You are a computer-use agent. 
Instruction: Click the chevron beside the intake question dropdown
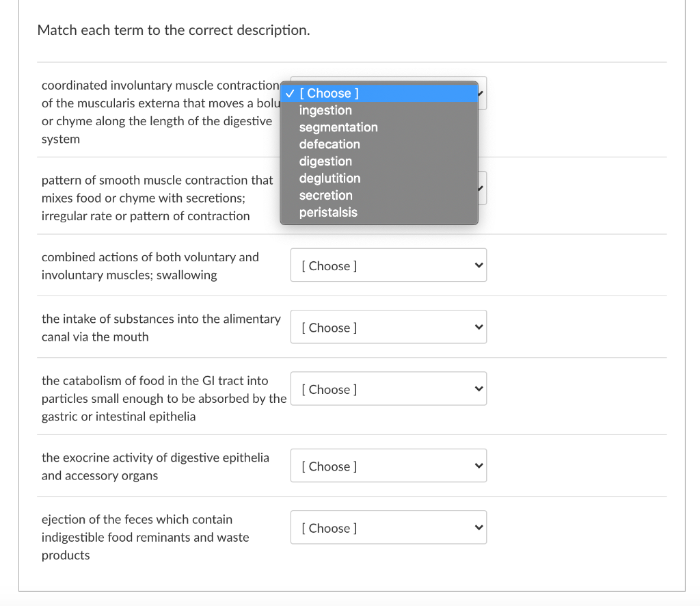(x=478, y=327)
